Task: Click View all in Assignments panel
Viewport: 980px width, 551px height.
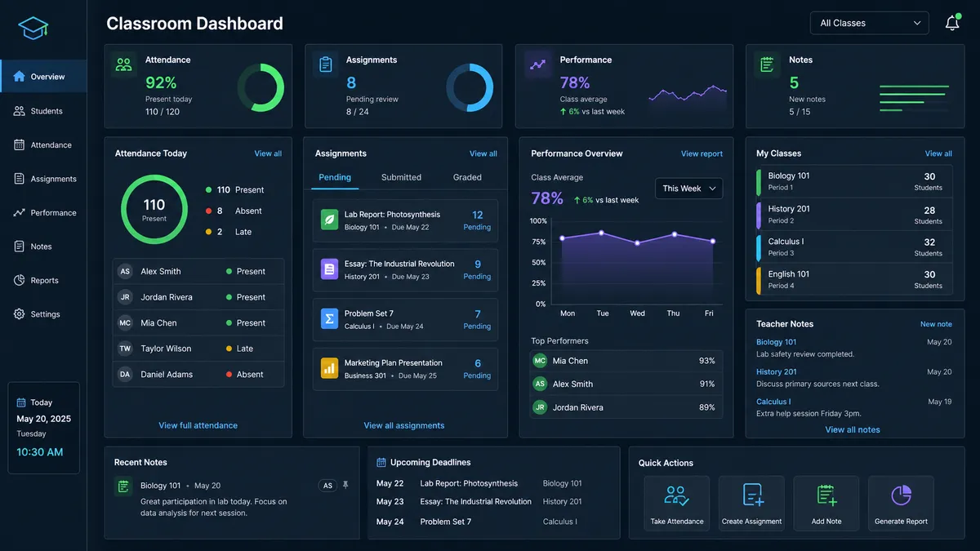Action: click(483, 153)
